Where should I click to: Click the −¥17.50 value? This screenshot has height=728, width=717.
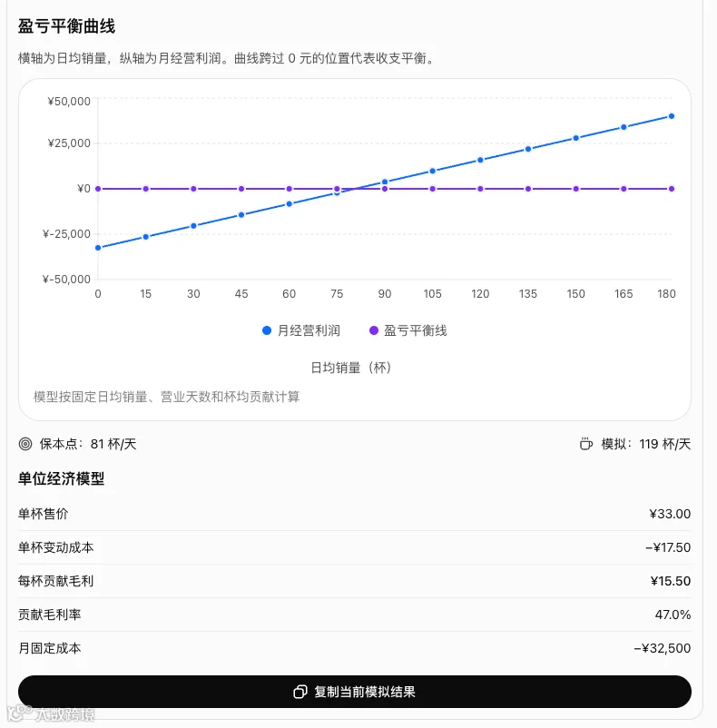[668, 547]
